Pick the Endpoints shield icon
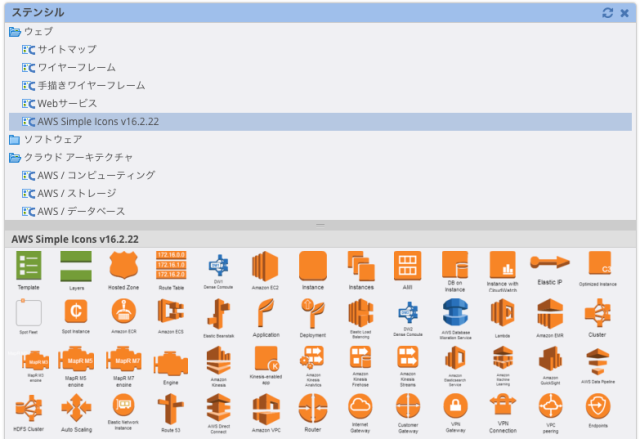640x439 pixels. point(598,406)
